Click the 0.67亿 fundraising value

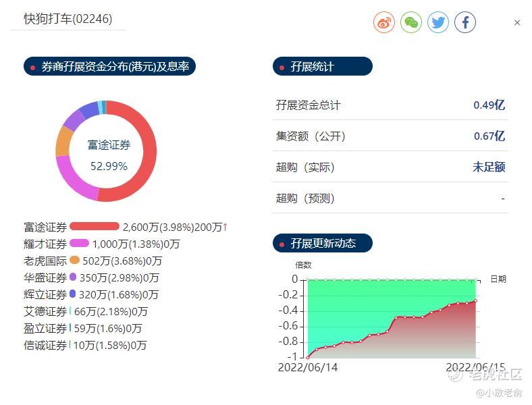click(489, 136)
